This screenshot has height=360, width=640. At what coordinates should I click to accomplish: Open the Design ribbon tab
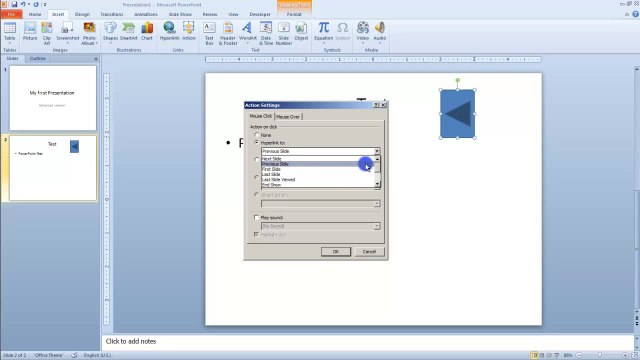[x=82, y=14]
